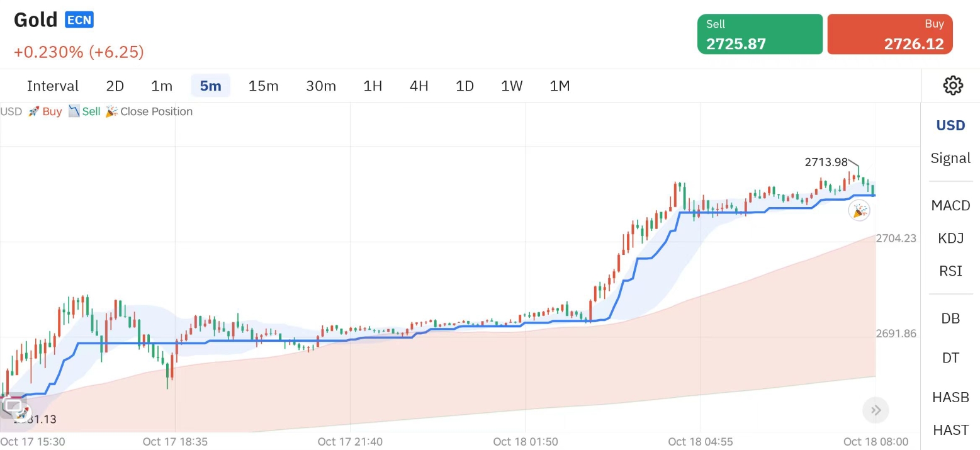Select the USD currency option in sidebar
The image size is (980, 450).
coord(950,125)
